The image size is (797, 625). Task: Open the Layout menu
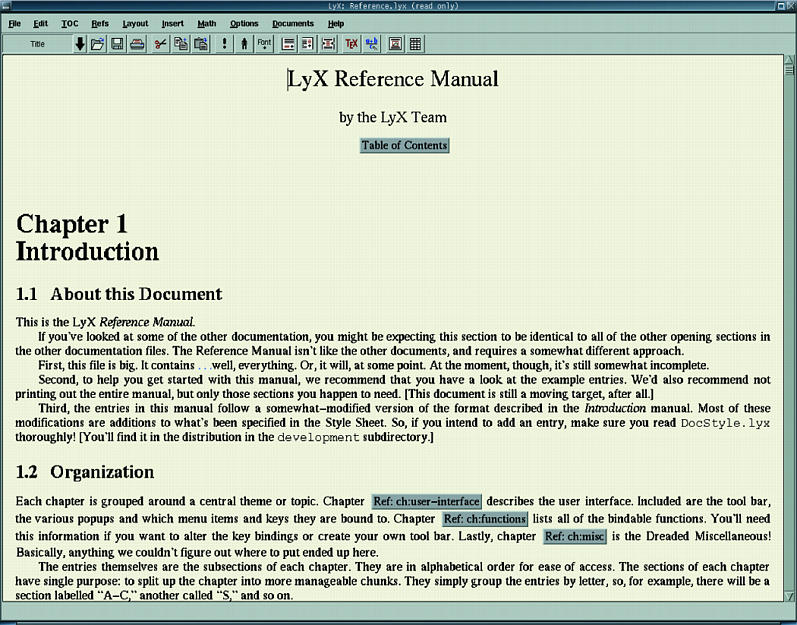[x=135, y=23]
